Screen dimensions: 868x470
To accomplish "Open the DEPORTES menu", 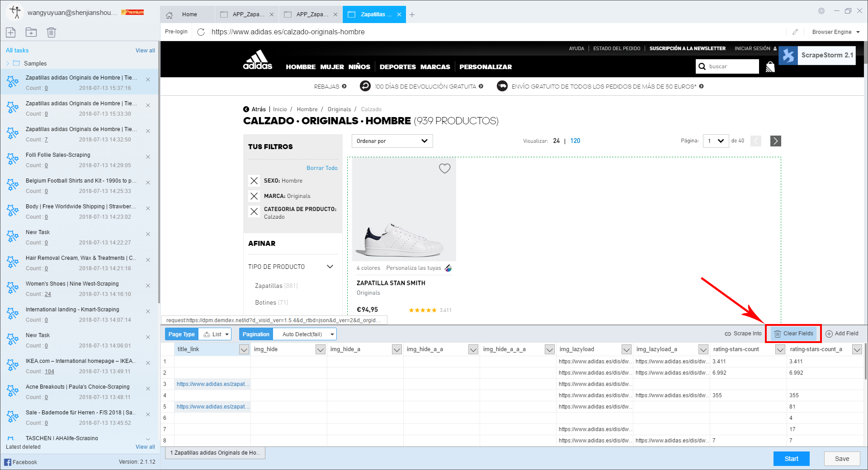I will (x=398, y=67).
